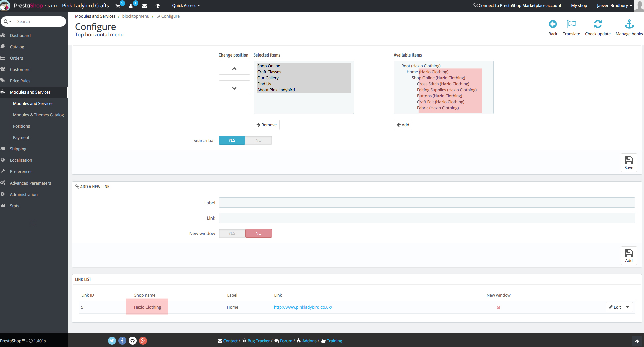This screenshot has height=347, width=644.
Task: Open Administration in the sidebar
Action: [24, 194]
